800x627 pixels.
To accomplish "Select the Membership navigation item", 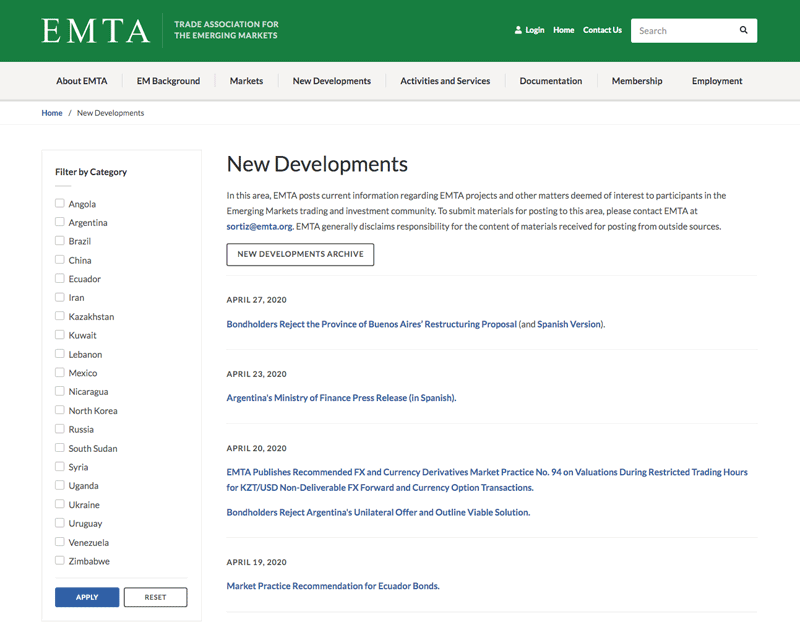I will tap(637, 81).
